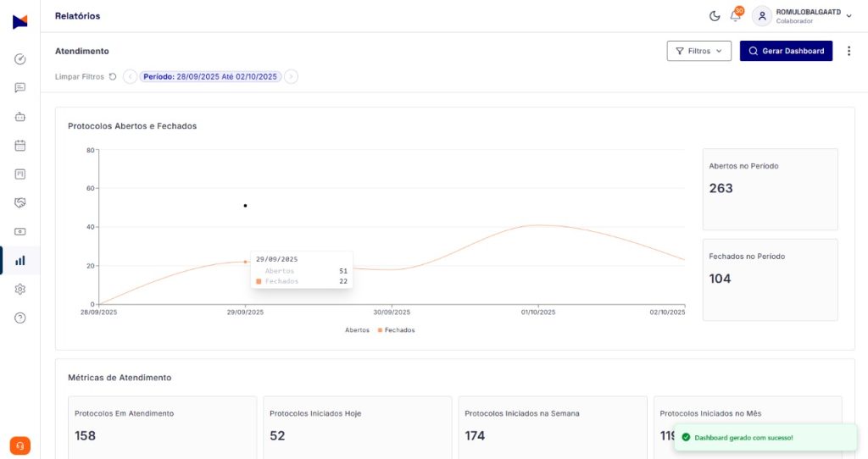Click the notifications bell icon
Viewport: 868px width, 459px height.
pyautogui.click(x=735, y=16)
